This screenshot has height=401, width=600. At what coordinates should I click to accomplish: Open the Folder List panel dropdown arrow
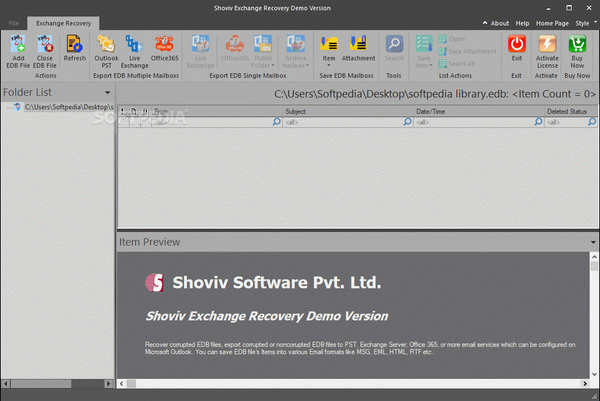108,92
